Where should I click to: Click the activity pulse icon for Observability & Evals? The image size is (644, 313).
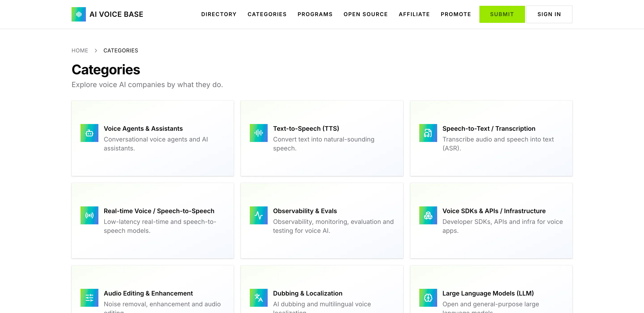click(x=258, y=215)
